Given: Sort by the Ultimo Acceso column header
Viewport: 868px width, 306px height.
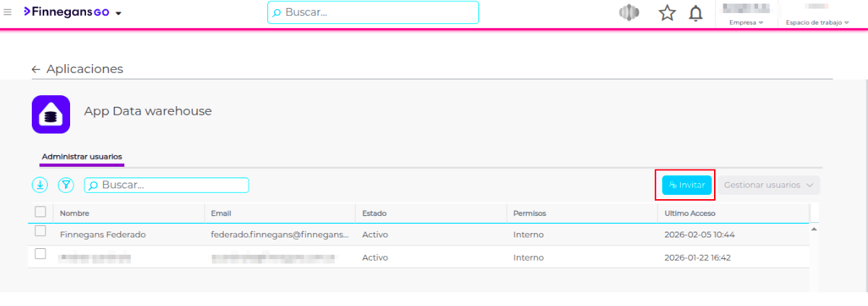Looking at the screenshot, I should click(689, 214).
